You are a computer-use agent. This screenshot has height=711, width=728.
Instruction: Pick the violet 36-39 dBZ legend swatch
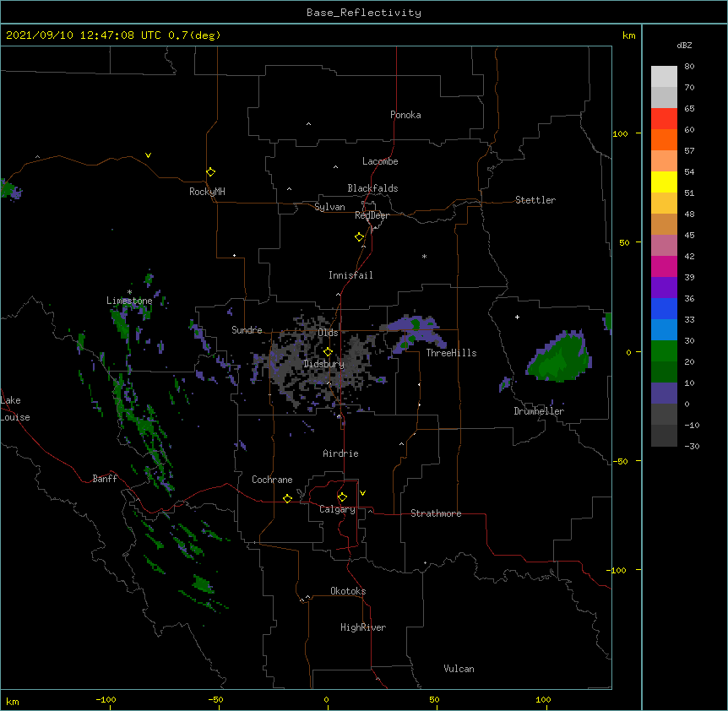point(664,288)
